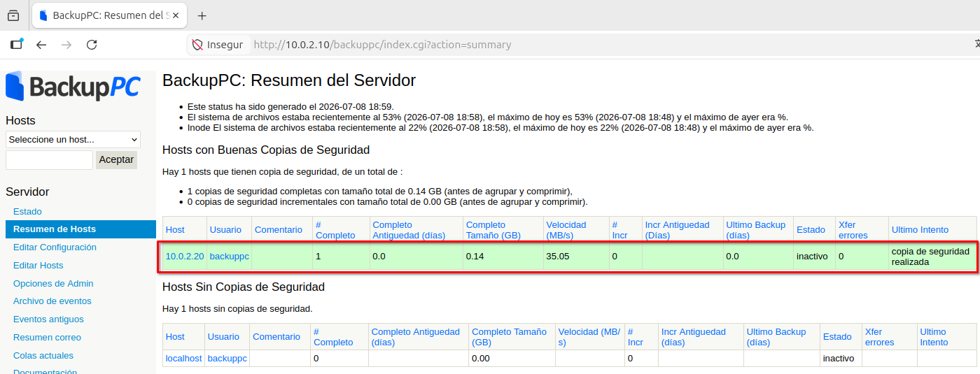Open Archivo de eventos

click(52, 301)
